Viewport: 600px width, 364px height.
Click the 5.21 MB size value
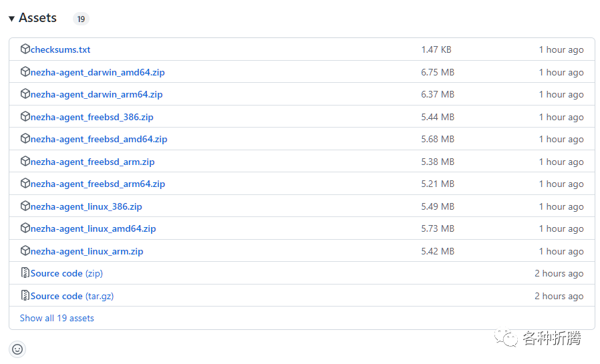pos(438,184)
